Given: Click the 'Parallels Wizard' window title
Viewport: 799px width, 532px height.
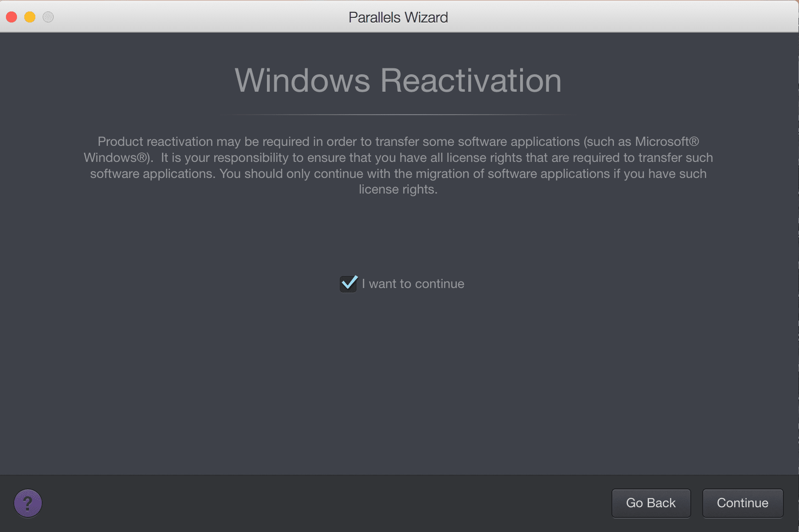Looking at the screenshot, I should [398, 17].
